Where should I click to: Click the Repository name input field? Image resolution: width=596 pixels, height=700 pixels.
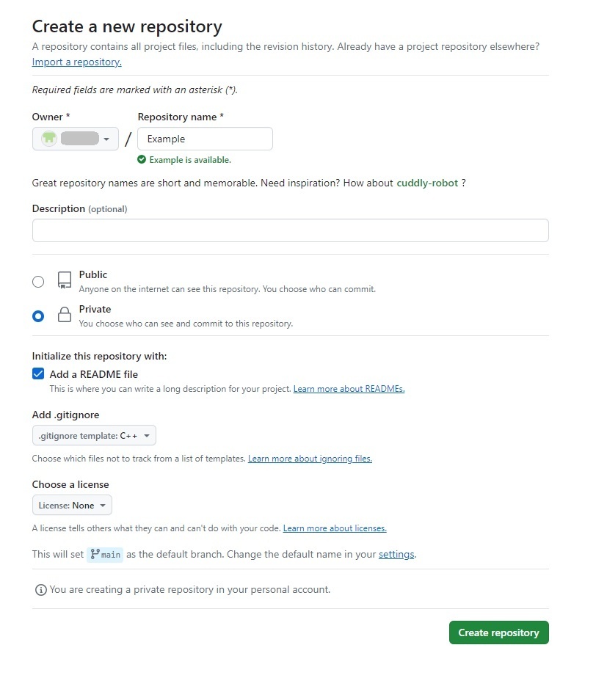pos(205,138)
